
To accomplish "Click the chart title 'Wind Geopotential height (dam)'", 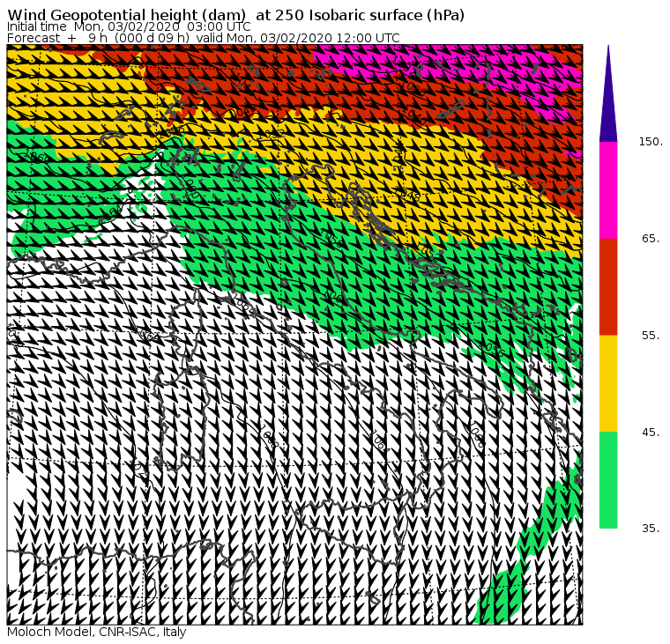I will pos(127,15).
